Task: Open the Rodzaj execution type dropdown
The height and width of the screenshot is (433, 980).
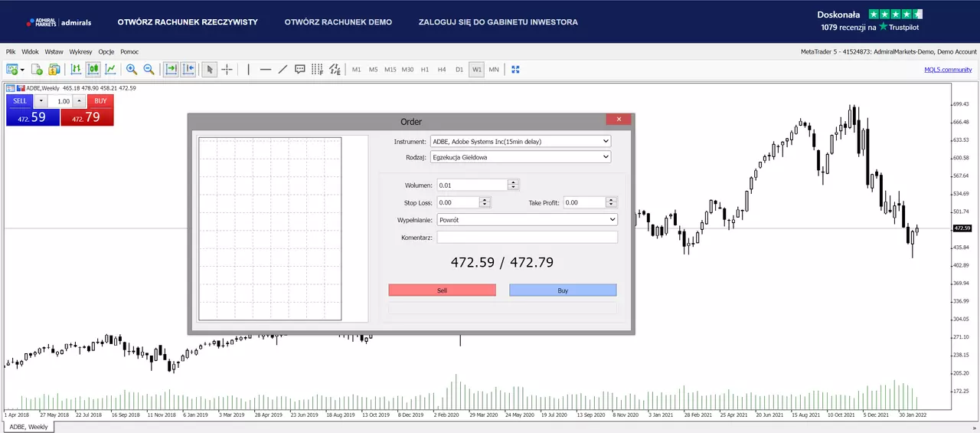Action: (521, 157)
